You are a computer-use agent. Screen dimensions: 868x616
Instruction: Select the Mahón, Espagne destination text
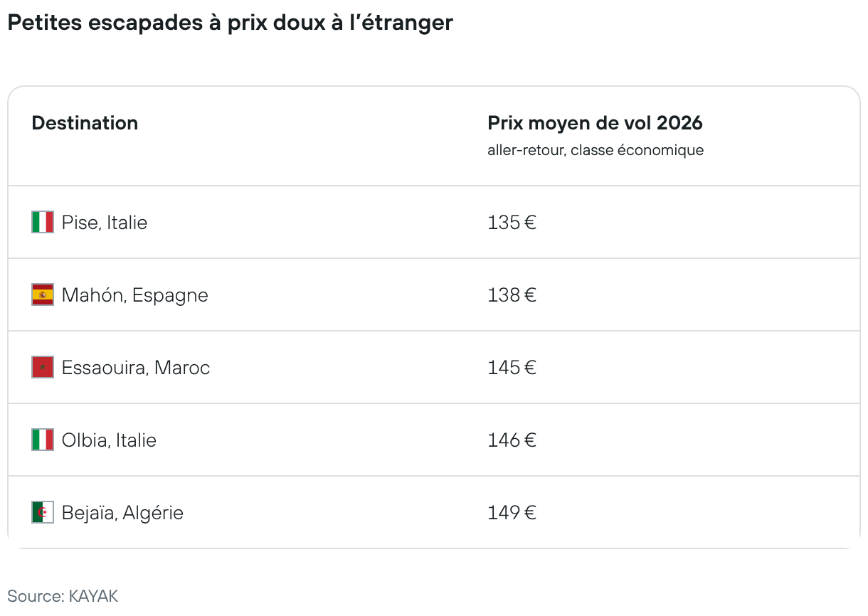click(x=135, y=295)
